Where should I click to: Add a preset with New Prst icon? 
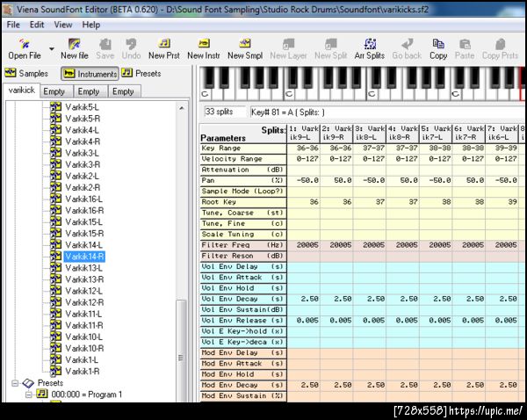(x=164, y=48)
